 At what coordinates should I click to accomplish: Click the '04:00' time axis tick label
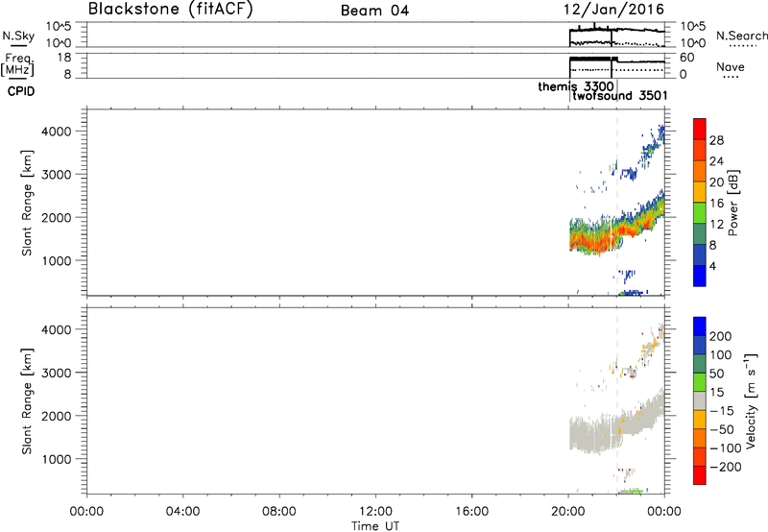[x=182, y=512]
